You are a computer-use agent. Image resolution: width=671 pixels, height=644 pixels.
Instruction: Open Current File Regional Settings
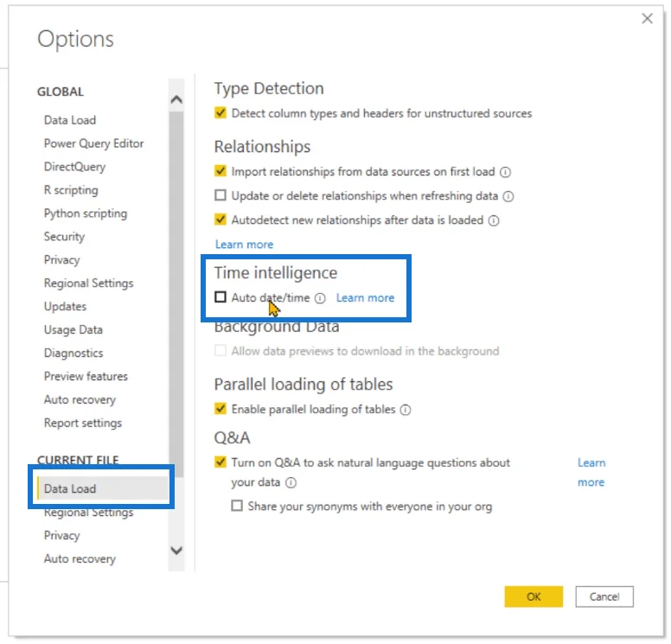point(88,513)
